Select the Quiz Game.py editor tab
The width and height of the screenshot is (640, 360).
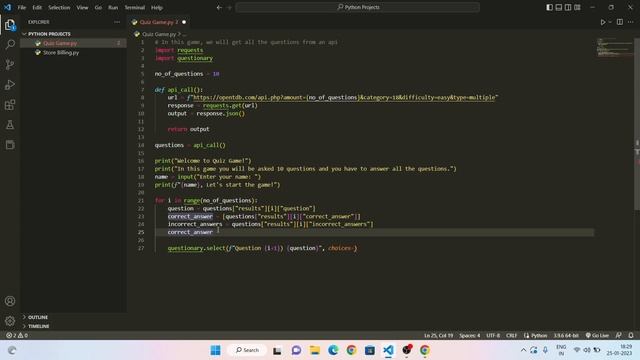pyautogui.click(x=158, y=22)
